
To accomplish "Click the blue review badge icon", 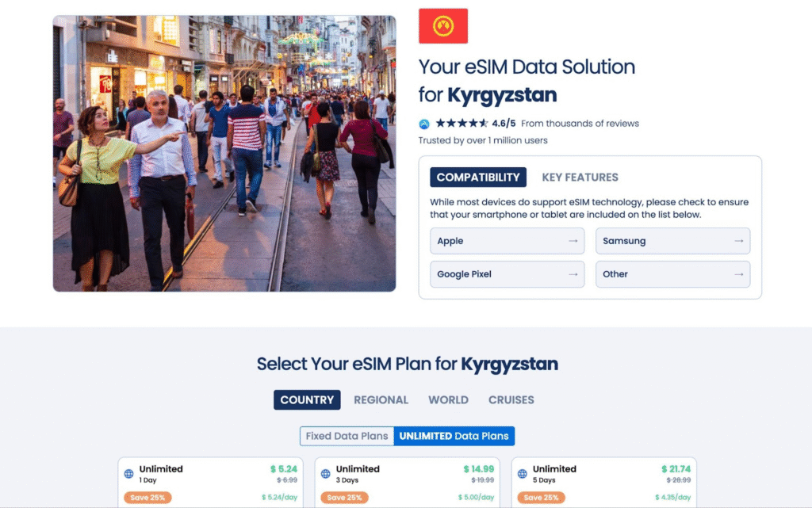I will (x=424, y=124).
